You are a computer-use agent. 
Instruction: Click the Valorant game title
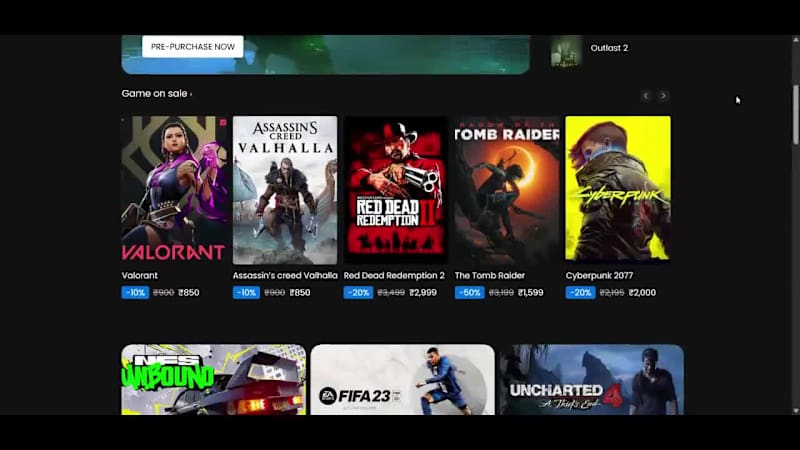139,276
